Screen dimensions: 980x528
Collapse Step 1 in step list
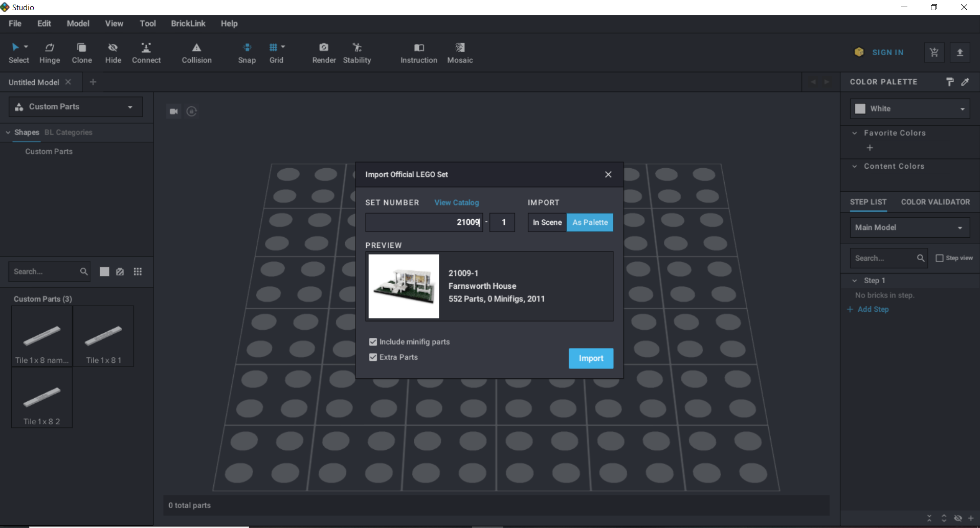[x=855, y=281]
